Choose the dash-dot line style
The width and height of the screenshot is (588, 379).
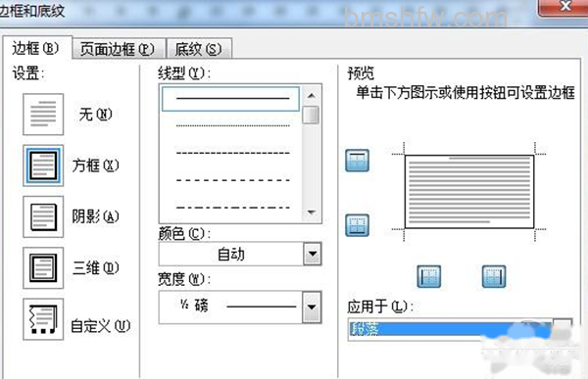232,208
